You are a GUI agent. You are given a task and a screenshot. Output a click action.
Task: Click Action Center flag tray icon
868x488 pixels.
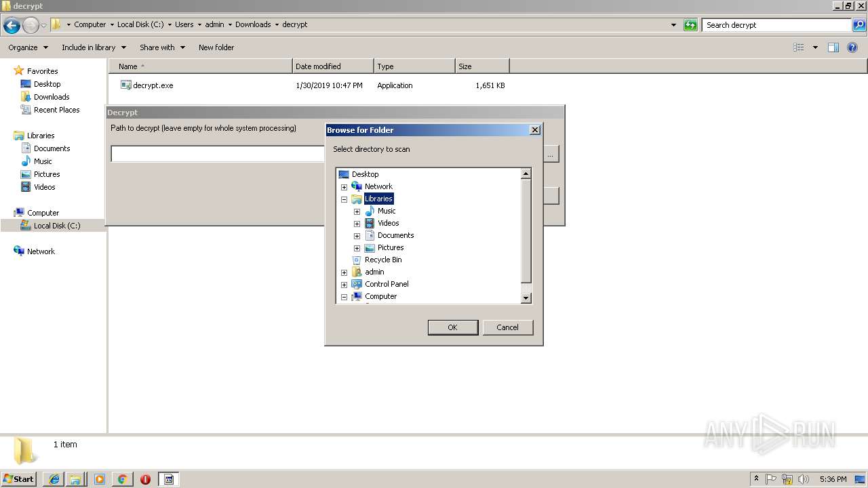[771, 479]
